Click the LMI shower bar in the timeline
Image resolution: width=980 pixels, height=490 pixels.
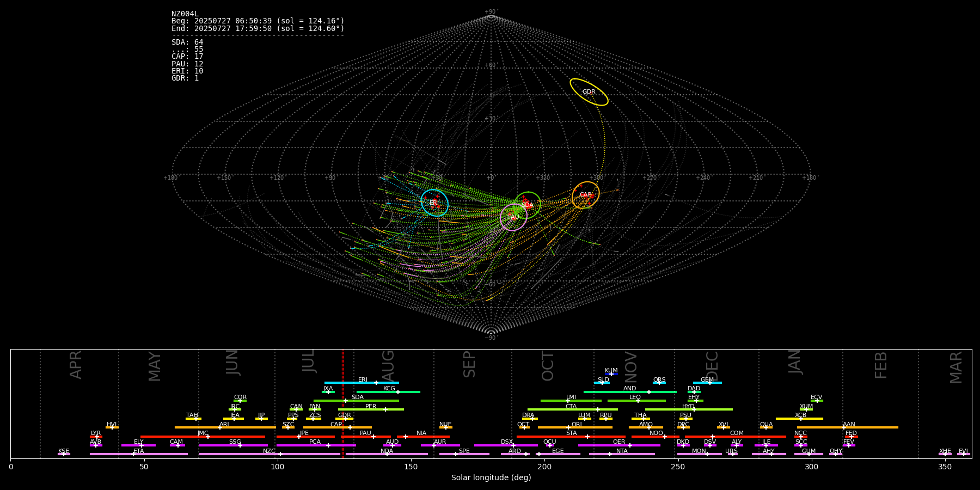tap(571, 401)
